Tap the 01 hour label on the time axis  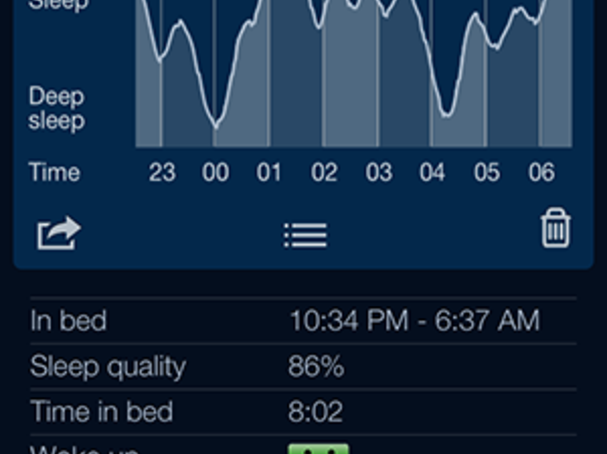pyautogui.click(x=269, y=173)
